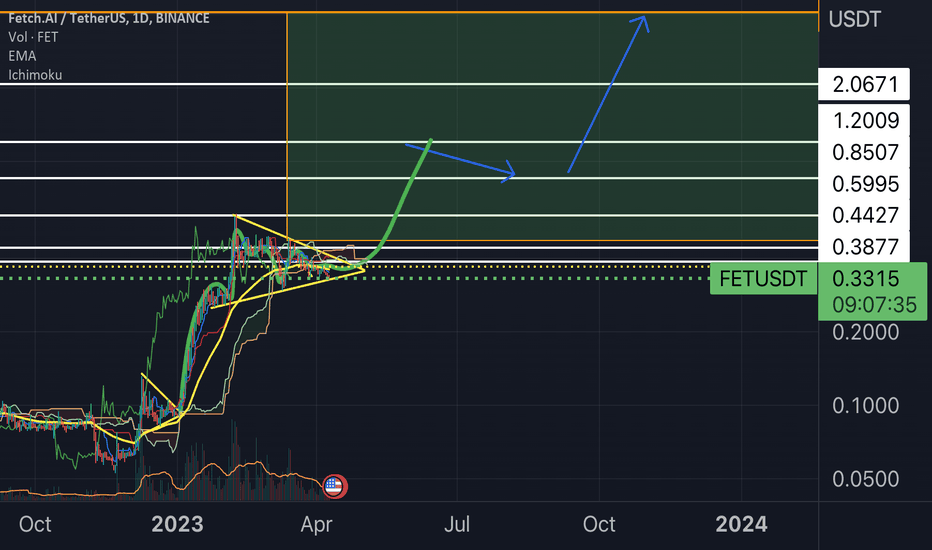Click the 0.2000 price axis tick
Viewport: 932px width, 550px height.
coord(865,332)
